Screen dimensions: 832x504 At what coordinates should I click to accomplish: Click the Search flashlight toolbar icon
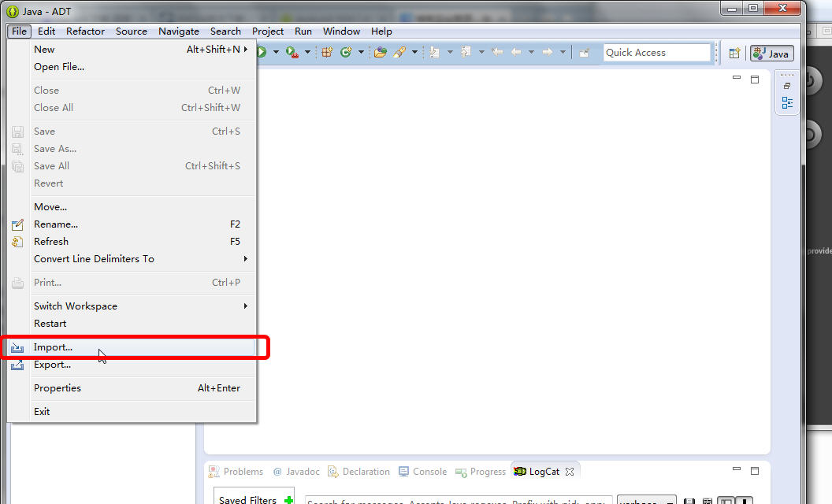point(399,52)
